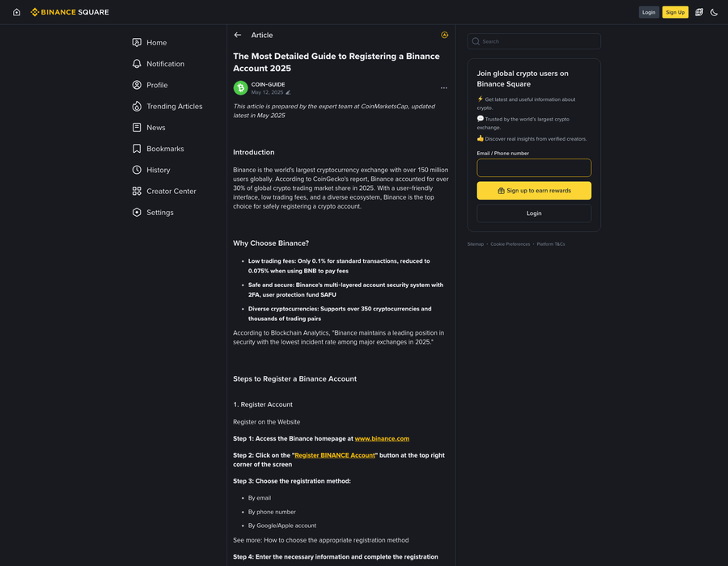Viewport: 728px width, 566px height.
Task: Open the language globe selector
Action: pyautogui.click(x=699, y=12)
